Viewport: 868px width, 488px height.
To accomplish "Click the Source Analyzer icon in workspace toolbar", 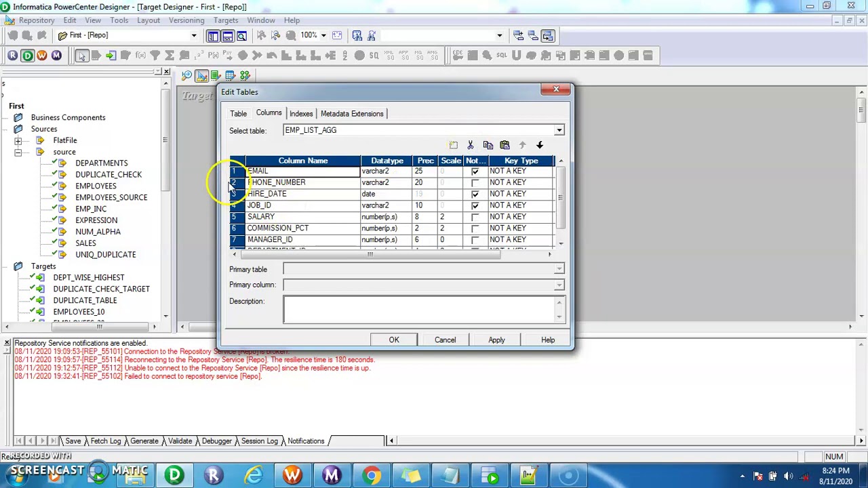I will click(x=186, y=75).
